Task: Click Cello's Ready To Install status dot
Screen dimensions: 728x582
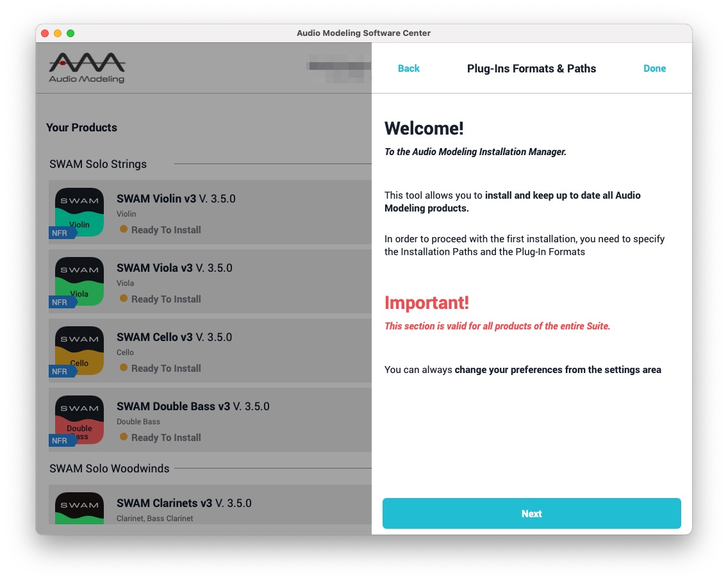Action: 124,367
